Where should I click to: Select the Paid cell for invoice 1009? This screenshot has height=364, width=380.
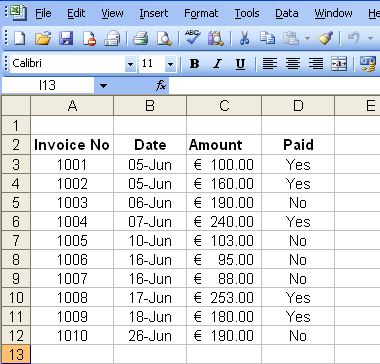(x=298, y=317)
